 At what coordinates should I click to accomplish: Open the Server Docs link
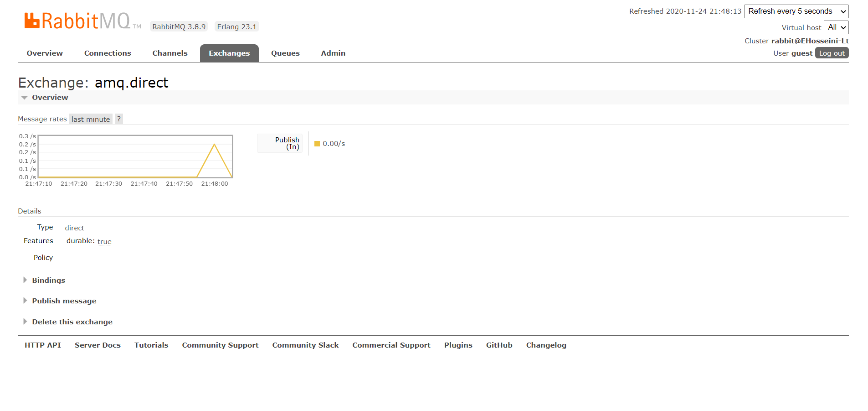[x=98, y=345]
